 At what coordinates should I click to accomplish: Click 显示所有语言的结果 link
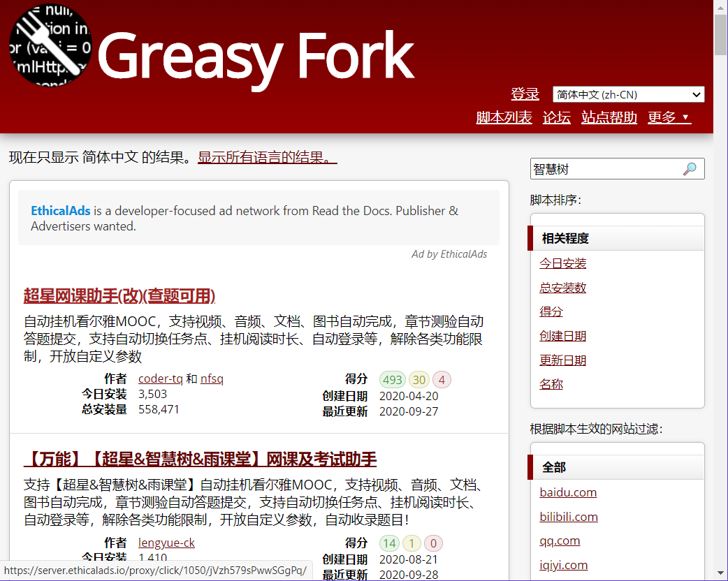(267, 157)
